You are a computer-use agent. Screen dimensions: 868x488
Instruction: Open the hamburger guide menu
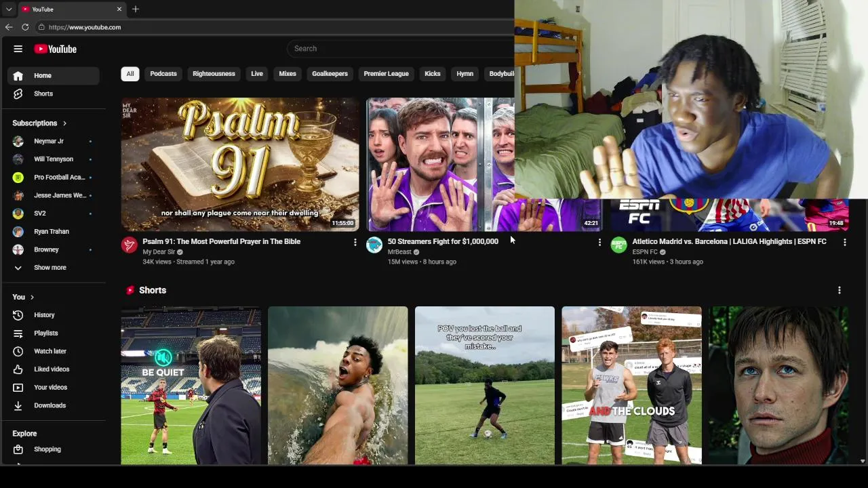(18, 49)
